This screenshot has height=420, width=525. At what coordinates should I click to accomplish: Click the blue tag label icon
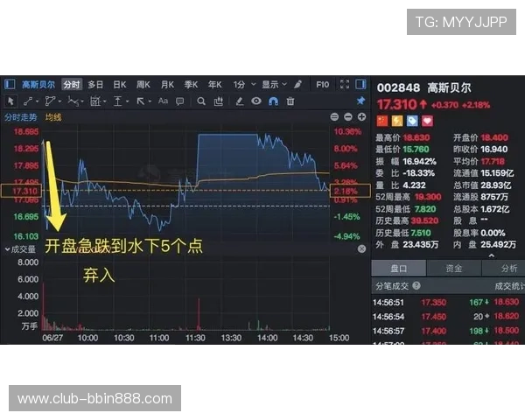(x=412, y=121)
